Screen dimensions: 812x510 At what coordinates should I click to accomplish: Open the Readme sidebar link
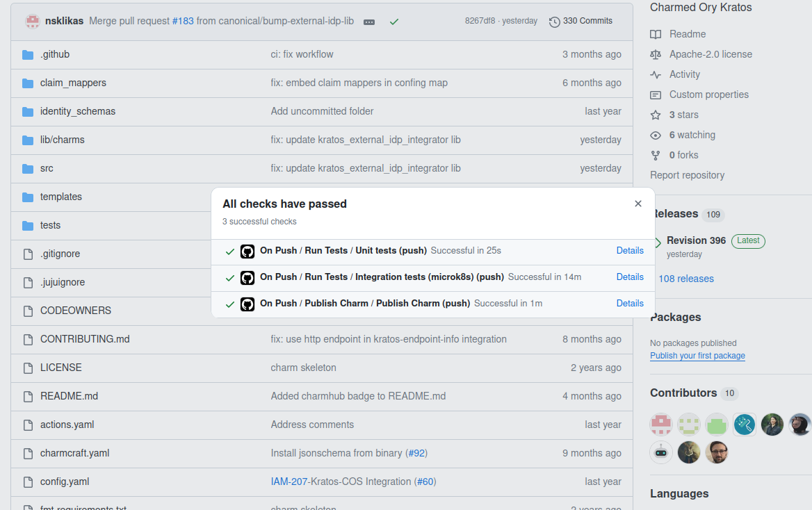point(687,34)
